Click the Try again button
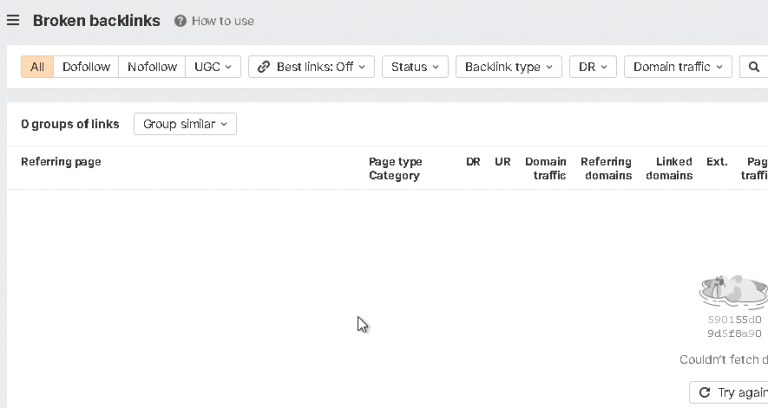The width and height of the screenshot is (768, 408). point(729,392)
